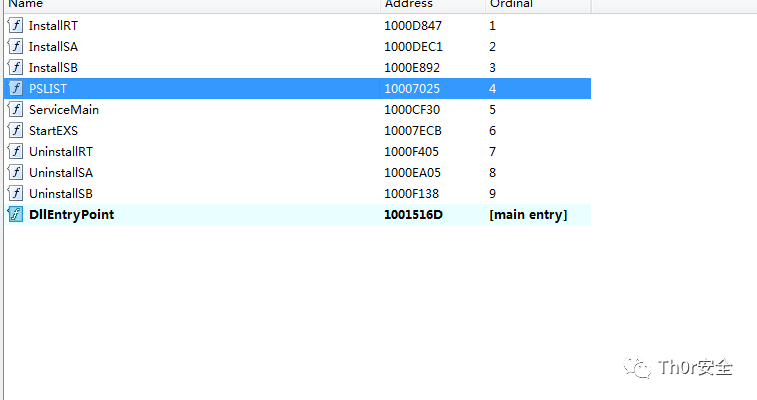Click ordinal 7 in UninstallRT row
The image size is (757, 400).
tap(492, 152)
